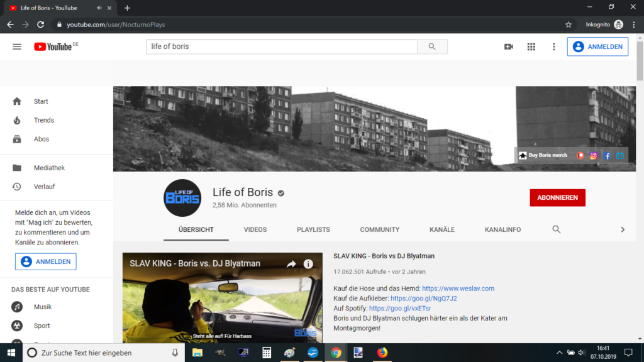This screenshot has width=644, height=362.
Task: Switch to the VIDEOS tab
Action: 255,230
